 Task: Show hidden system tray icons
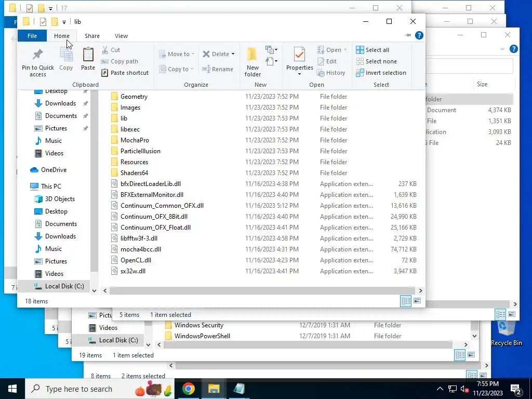(x=440, y=389)
